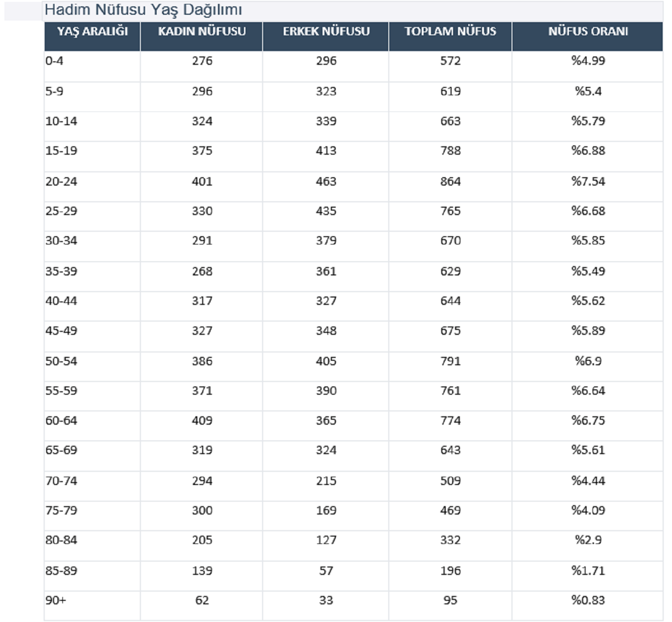Image resolution: width=672 pixels, height=622 pixels.
Task: Click female population value 409
Action: tap(202, 421)
